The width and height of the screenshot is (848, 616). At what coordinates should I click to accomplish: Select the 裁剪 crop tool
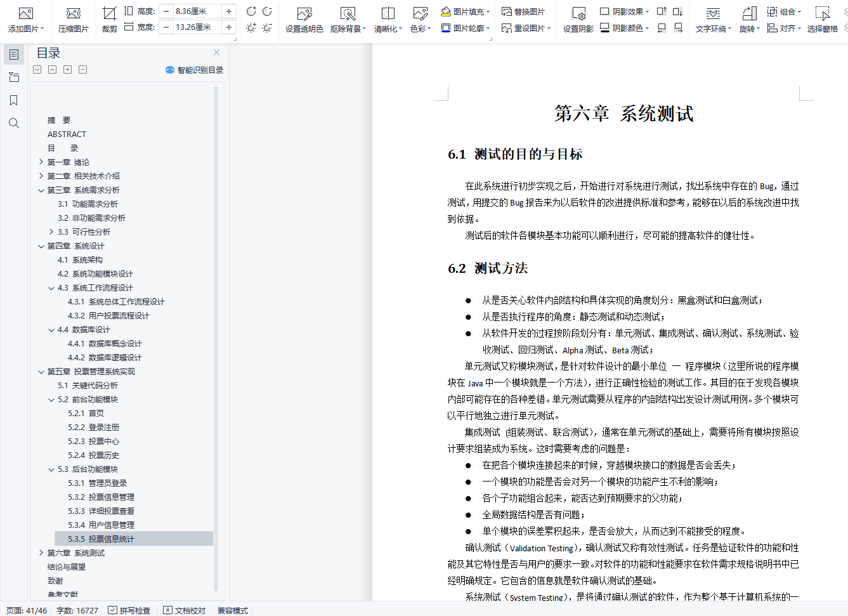pos(110,20)
